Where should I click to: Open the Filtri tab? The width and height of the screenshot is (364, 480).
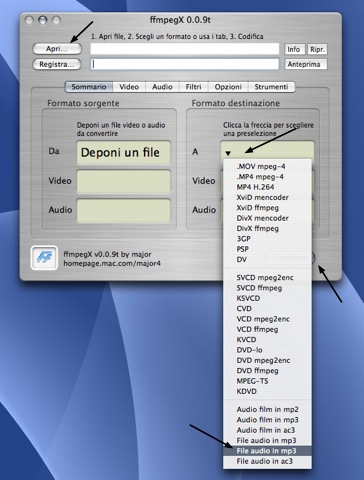pos(194,87)
